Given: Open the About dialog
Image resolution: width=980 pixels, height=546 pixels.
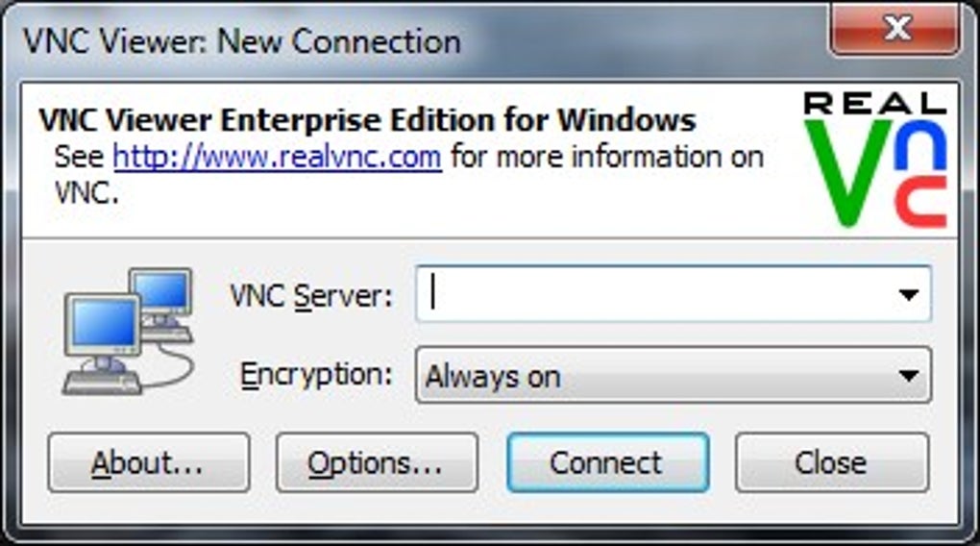Looking at the screenshot, I should tap(148, 463).
